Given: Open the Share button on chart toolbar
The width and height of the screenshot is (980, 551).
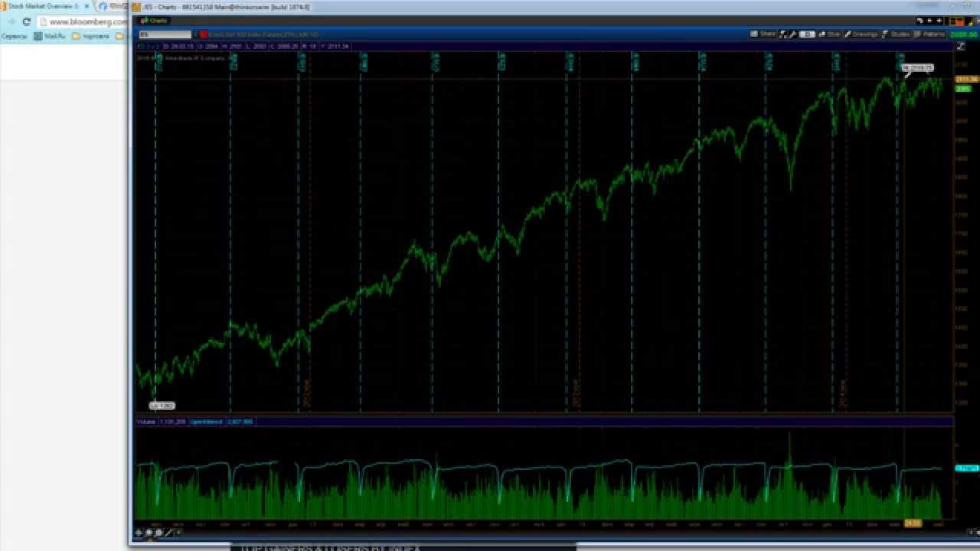Looking at the screenshot, I should point(763,34).
